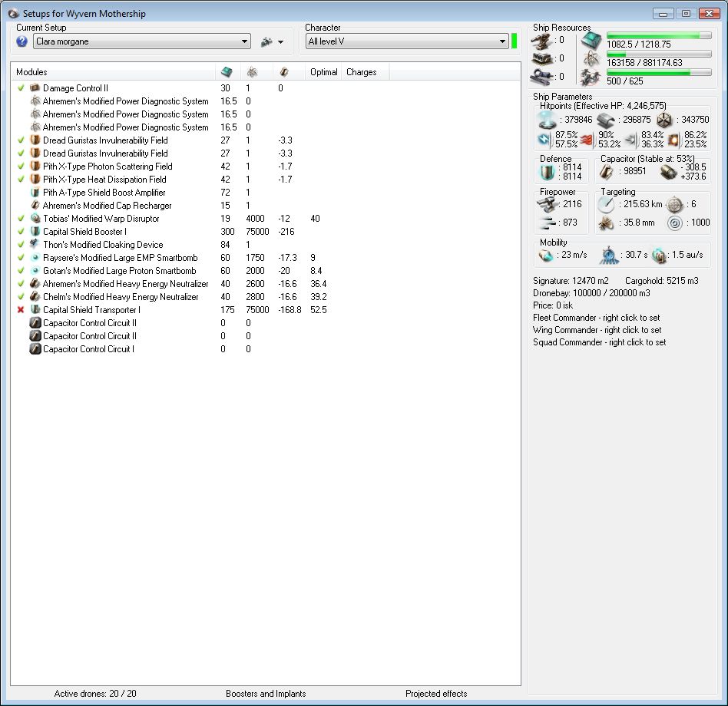Viewport: 728px width, 706px height.
Task: Expand the arrow next to setup tools icon
Action: point(280,42)
